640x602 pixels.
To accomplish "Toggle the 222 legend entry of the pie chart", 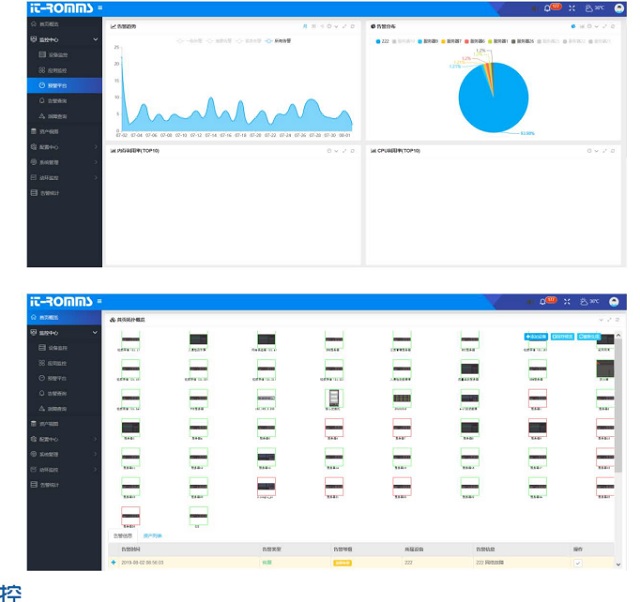I will click(x=382, y=41).
